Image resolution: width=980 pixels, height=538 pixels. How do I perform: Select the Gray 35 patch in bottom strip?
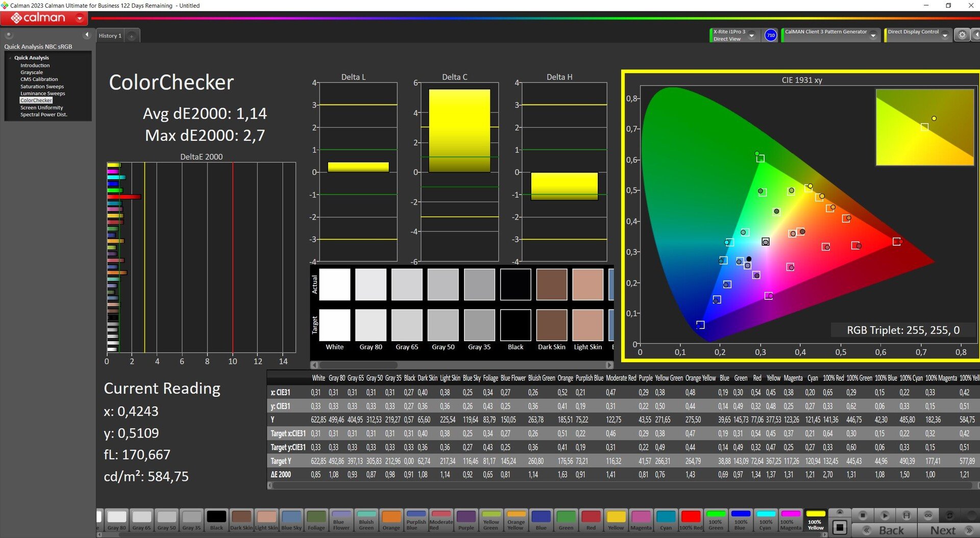point(191,520)
